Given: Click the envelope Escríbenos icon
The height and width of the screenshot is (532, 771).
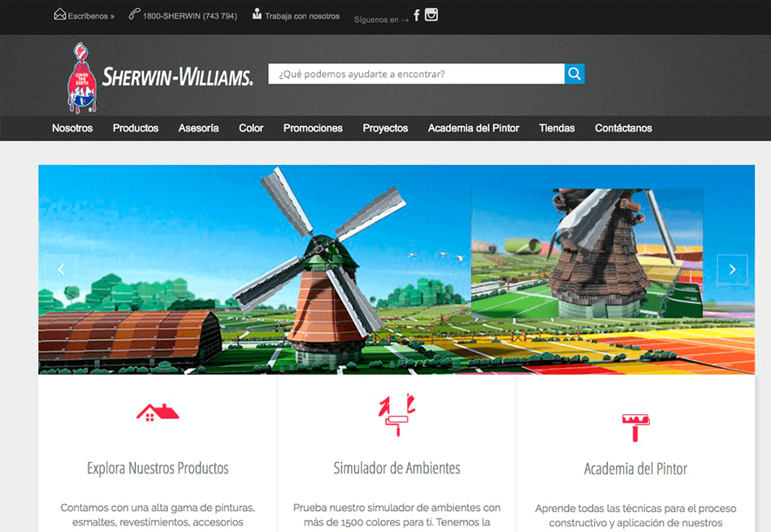Looking at the screenshot, I should pos(60,15).
